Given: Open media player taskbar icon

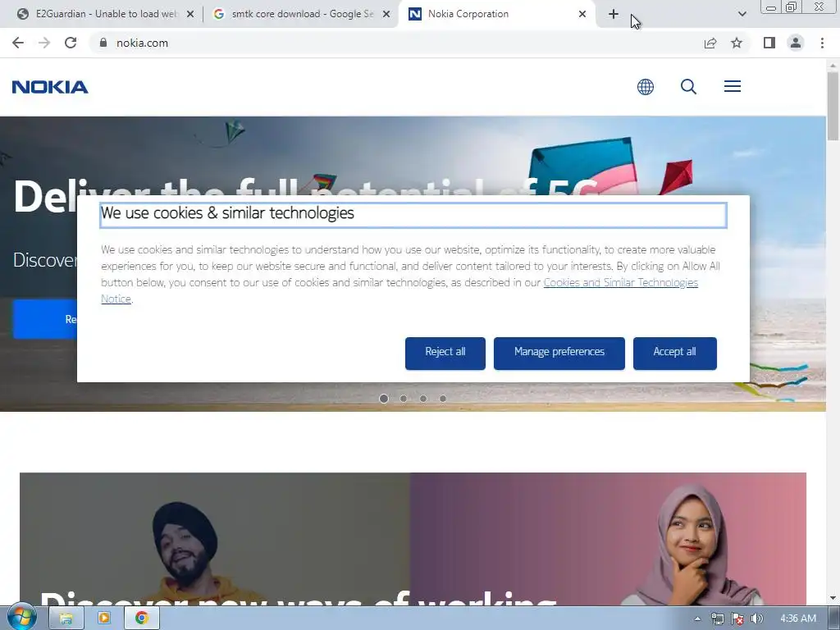Looking at the screenshot, I should click(x=104, y=619).
